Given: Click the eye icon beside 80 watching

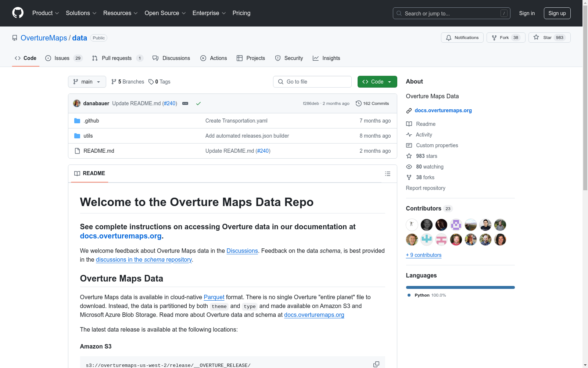Looking at the screenshot, I should click(x=409, y=167).
